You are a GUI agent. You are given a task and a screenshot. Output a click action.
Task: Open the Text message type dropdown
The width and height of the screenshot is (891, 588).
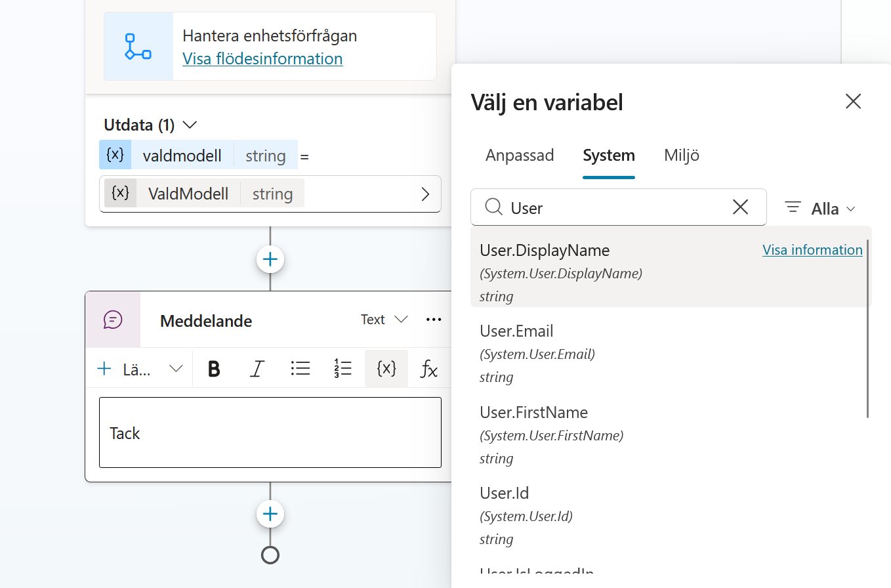(x=384, y=320)
